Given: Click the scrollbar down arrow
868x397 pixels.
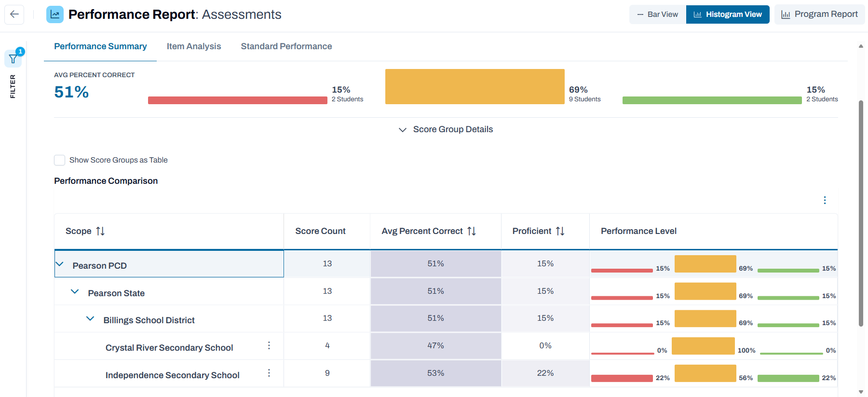Looking at the screenshot, I should [x=861, y=392].
